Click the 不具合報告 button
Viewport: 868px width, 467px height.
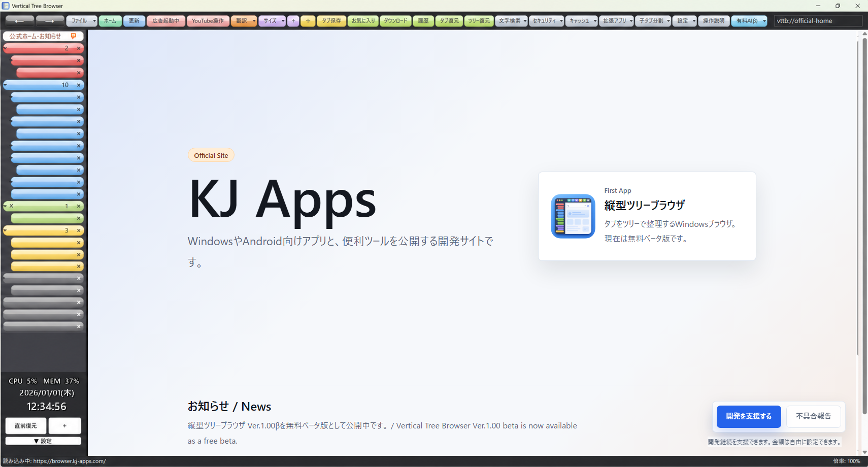tap(813, 416)
